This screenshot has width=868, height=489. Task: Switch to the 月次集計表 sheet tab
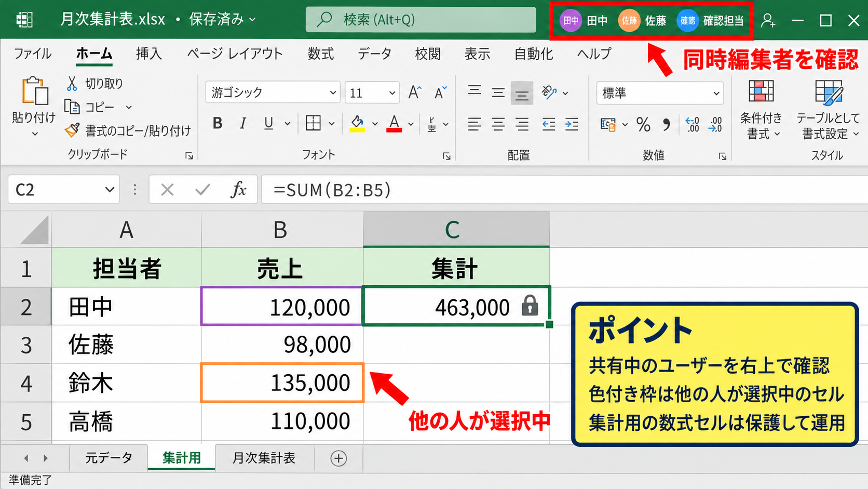click(x=264, y=458)
